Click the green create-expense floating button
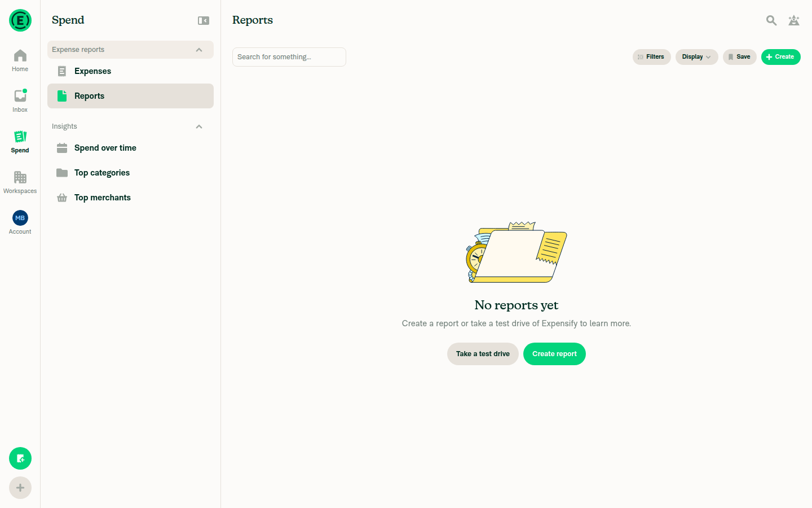 click(x=20, y=458)
